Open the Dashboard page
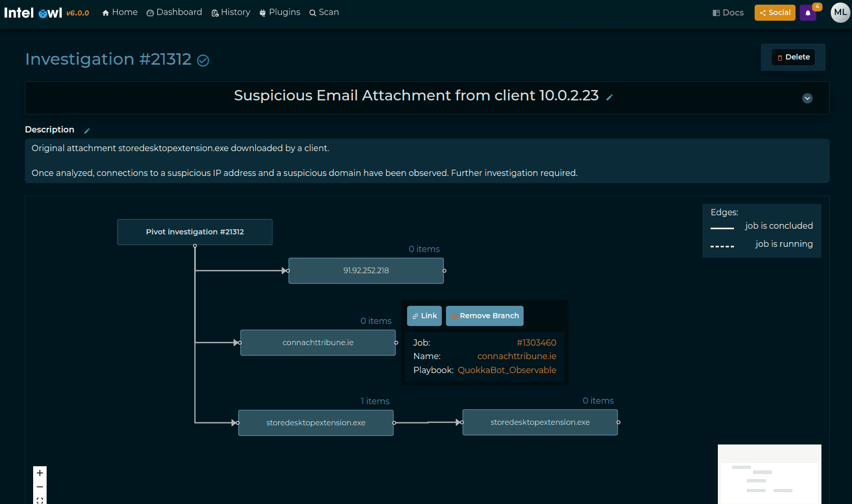The height and width of the screenshot is (504, 852). (174, 12)
